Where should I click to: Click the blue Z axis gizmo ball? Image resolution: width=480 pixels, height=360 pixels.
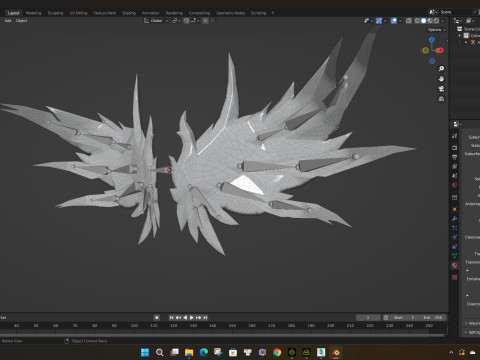(432, 40)
